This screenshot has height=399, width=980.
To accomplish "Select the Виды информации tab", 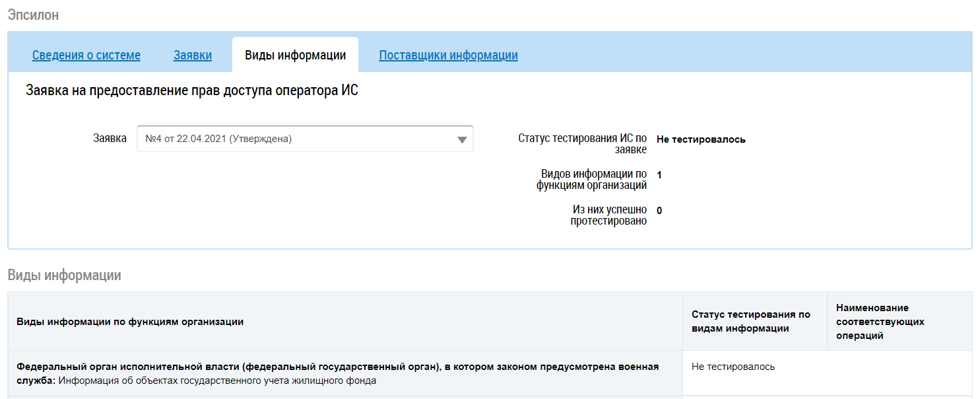I will click(x=295, y=55).
